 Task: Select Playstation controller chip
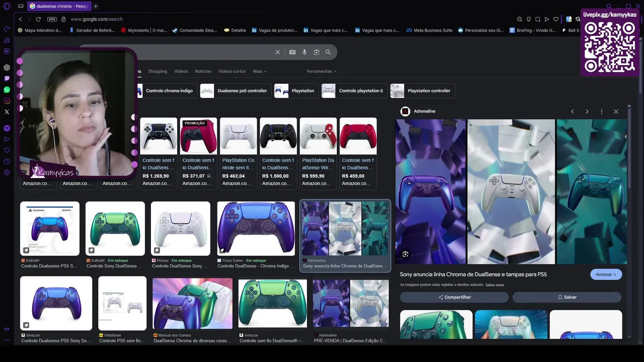coord(422,91)
